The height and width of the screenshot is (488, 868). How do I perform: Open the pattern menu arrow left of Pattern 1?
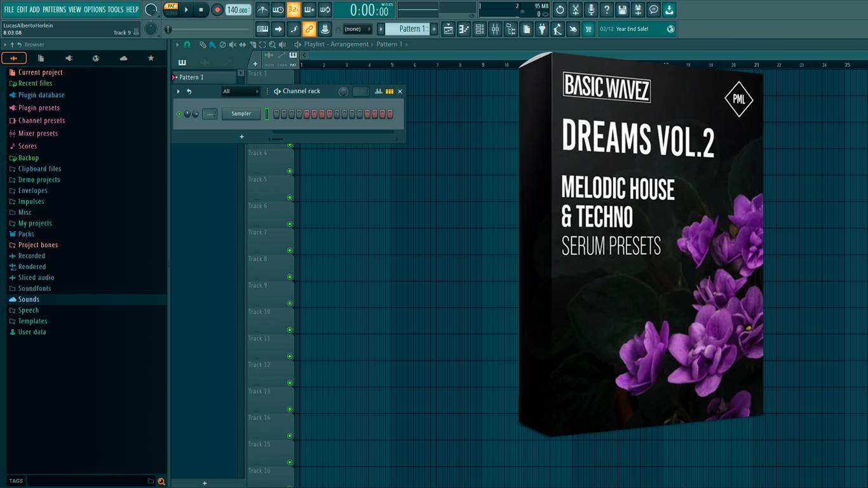[x=381, y=29]
